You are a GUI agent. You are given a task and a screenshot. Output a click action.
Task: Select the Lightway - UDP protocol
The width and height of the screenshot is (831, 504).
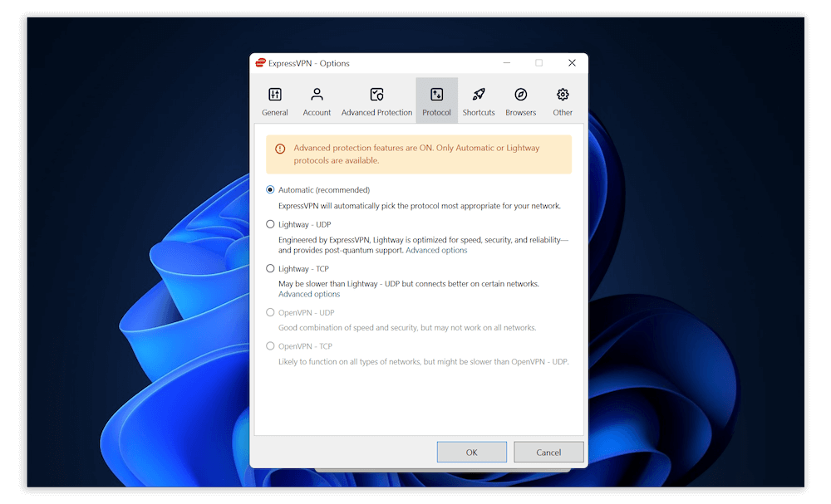pyautogui.click(x=270, y=223)
